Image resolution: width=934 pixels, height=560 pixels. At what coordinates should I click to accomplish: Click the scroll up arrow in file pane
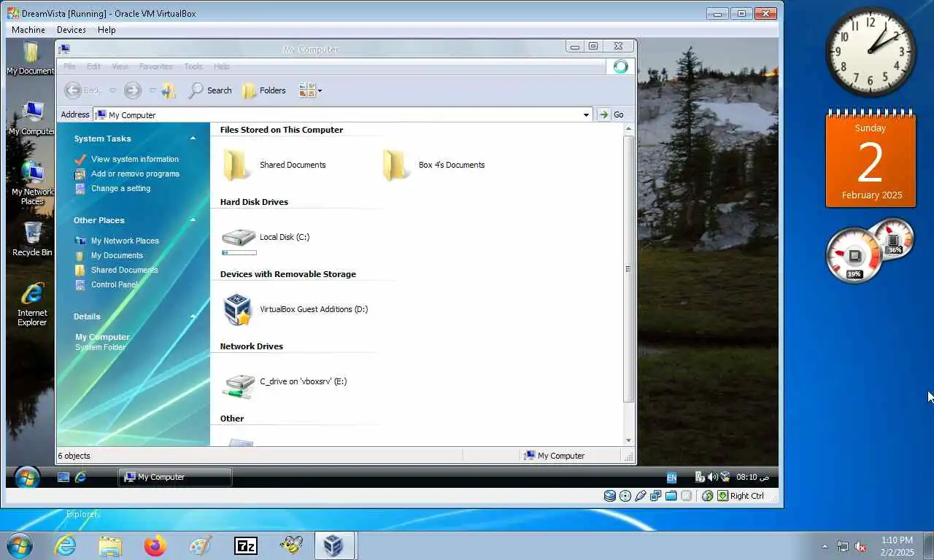click(628, 129)
